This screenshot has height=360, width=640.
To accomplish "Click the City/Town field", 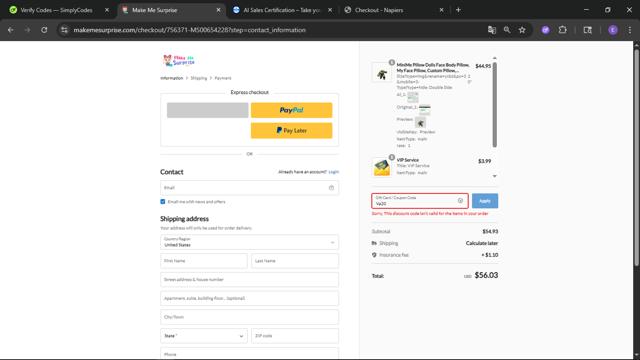I will pyautogui.click(x=249, y=317).
